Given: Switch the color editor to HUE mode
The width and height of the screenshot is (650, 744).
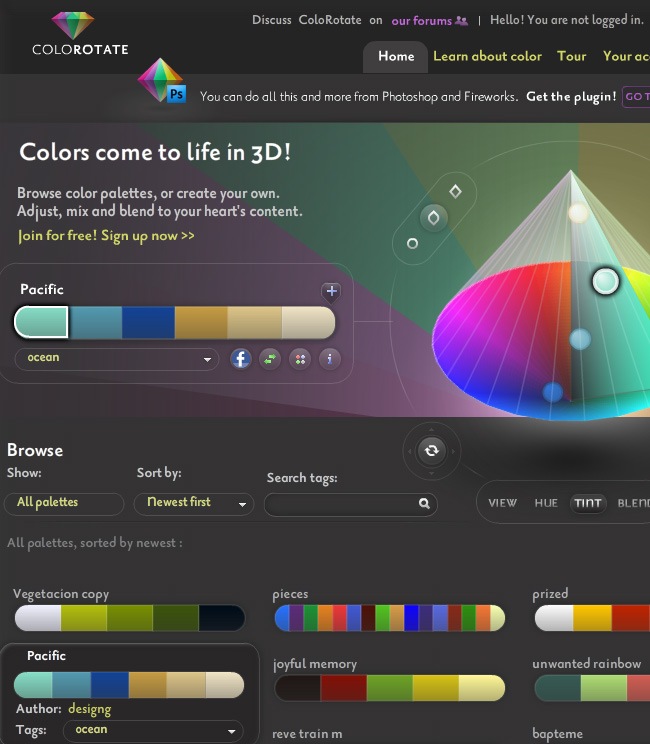Looking at the screenshot, I should (546, 503).
